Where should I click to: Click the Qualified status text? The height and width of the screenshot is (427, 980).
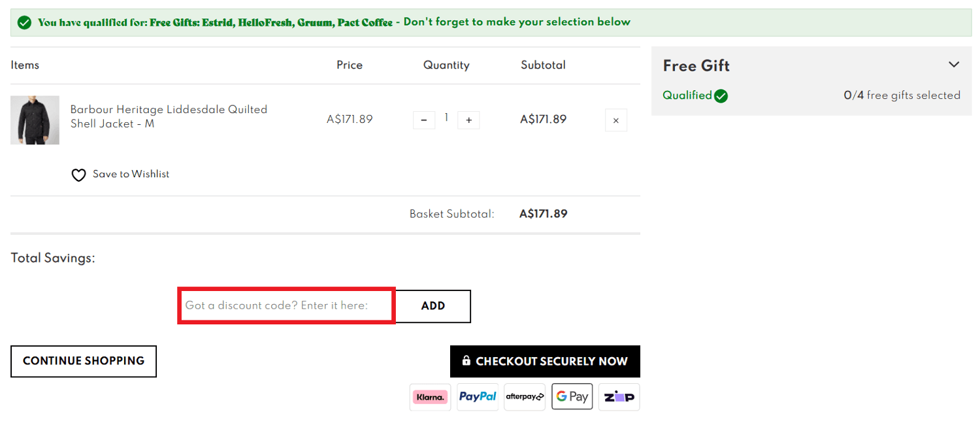687,95
